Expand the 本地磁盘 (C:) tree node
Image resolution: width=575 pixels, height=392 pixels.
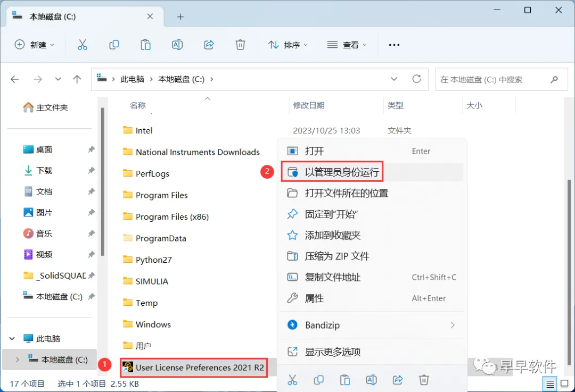tap(17, 360)
